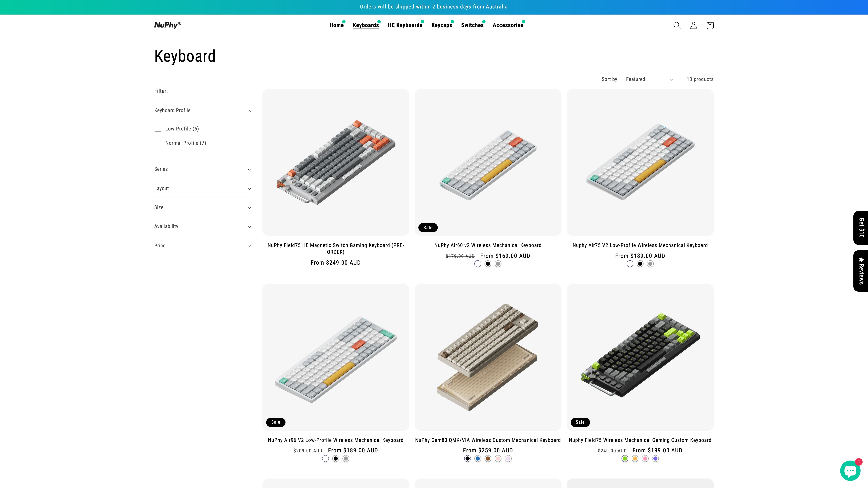Screen dimensions: 868x488
Task: Open NuPhy Air60 v2 Wireless product link
Action: (x=488, y=245)
